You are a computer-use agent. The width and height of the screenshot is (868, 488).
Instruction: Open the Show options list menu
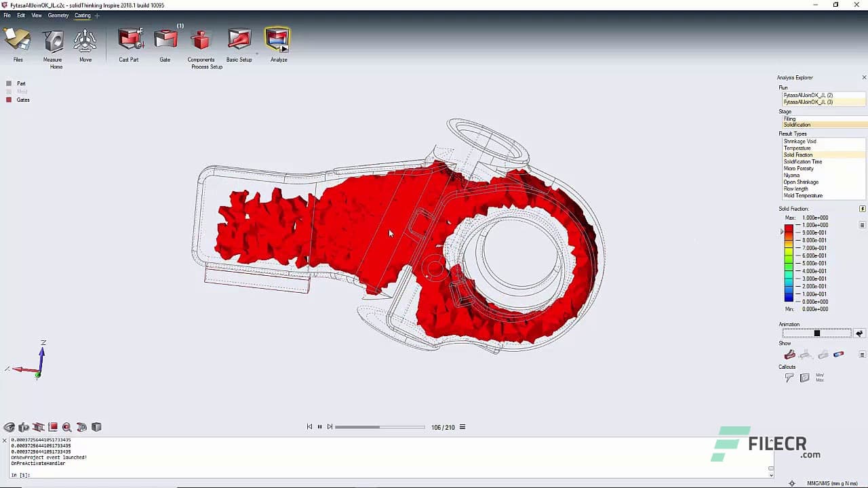tap(862, 354)
